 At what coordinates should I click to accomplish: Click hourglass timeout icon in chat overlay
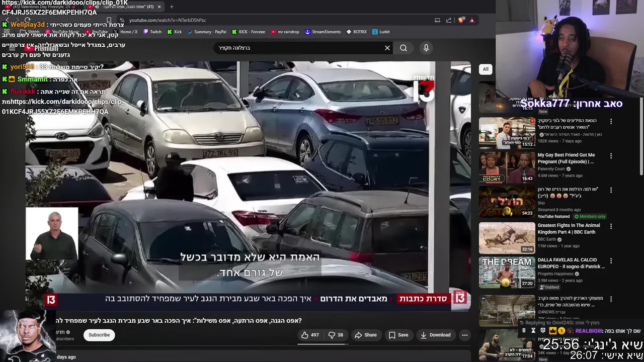533,330
